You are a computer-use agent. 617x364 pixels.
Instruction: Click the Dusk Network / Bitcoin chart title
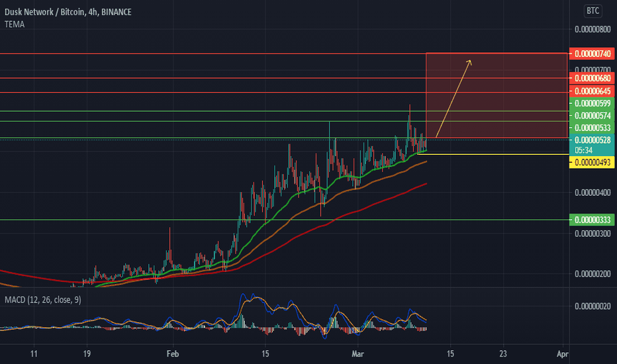click(68, 12)
